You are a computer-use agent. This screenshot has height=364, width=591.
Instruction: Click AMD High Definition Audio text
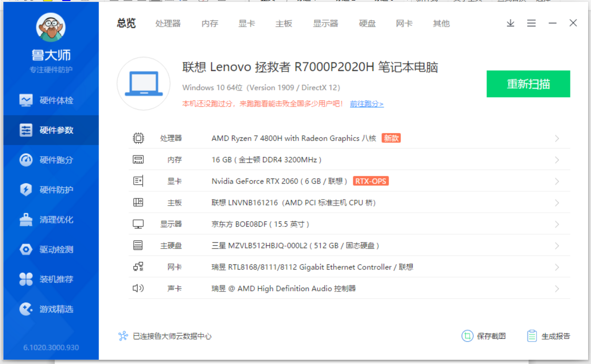(x=284, y=289)
